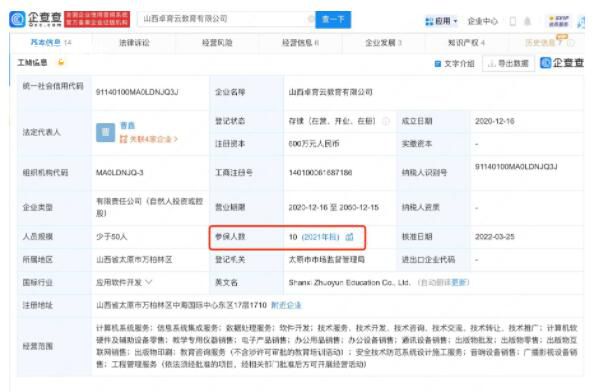Open trend chart icon next to 2021年报

click(x=349, y=237)
